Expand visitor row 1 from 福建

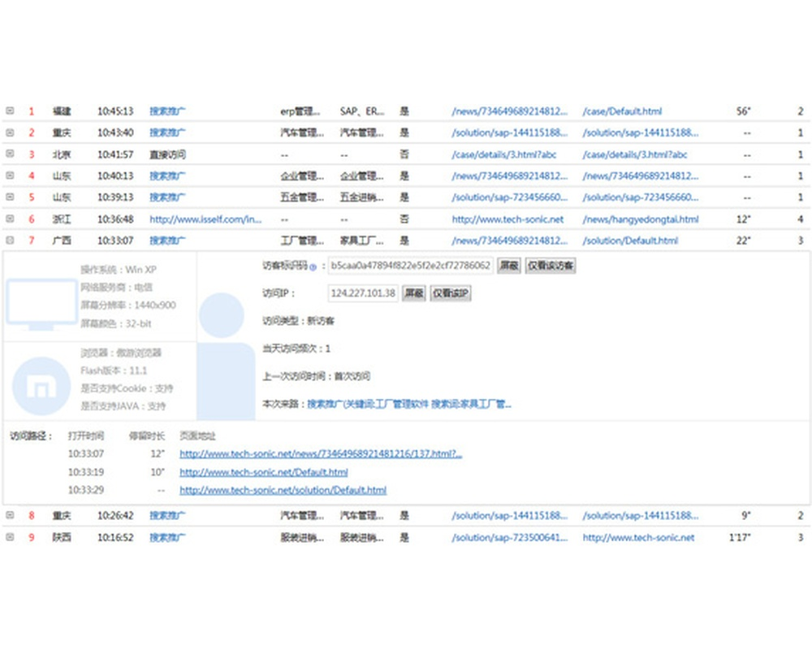coord(10,111)
